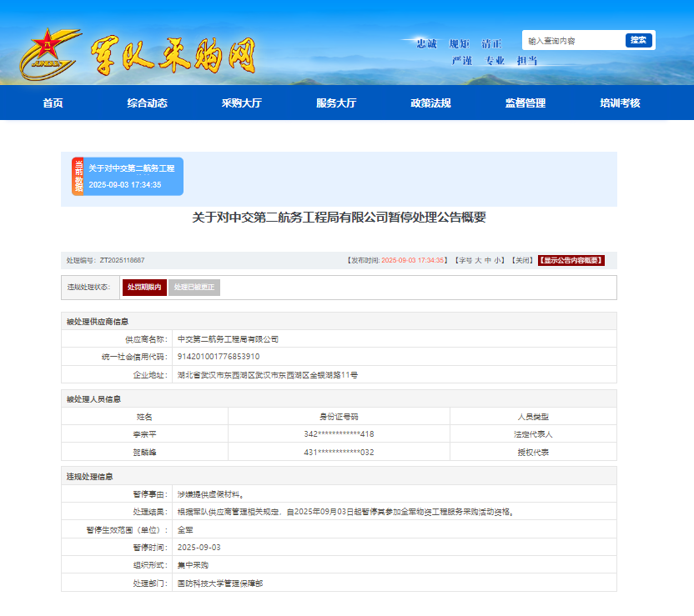Click the 搜索 search button

pos(638,40)
